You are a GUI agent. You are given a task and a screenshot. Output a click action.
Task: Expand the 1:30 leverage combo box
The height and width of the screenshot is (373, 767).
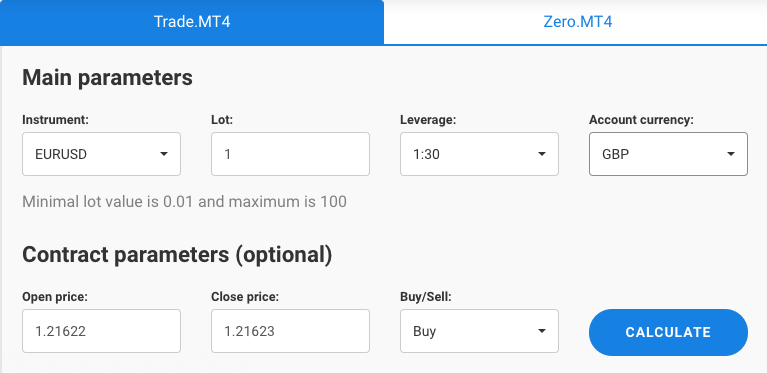(479, 154)
